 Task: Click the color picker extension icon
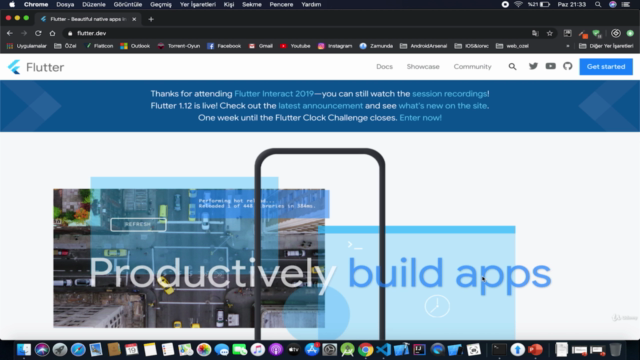pyautogui.click(x=583, y=33)
